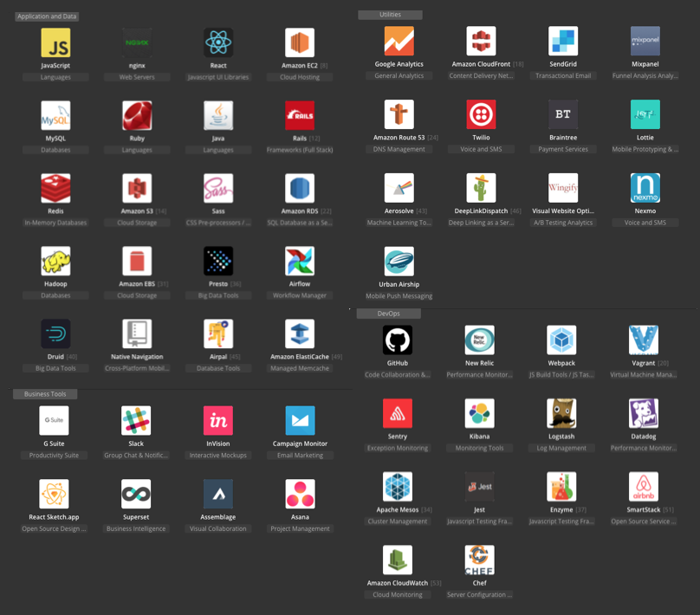Switch to the Business Tools section label
The width and height of the screenshot is (700, 615).
coord(45,393)
